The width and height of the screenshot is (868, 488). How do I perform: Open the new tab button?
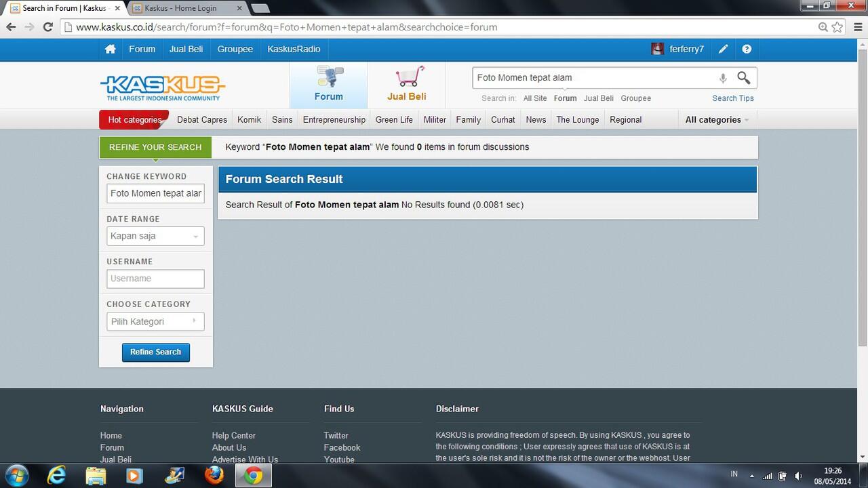pos(260,8)
